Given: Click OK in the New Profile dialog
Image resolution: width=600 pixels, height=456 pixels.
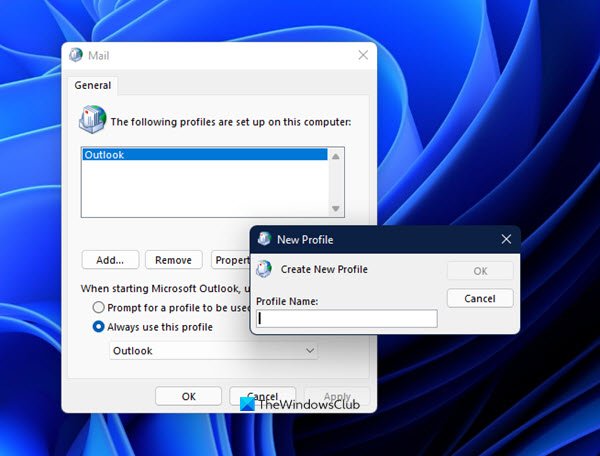Looking at the screenshot, I should point(480,271).
